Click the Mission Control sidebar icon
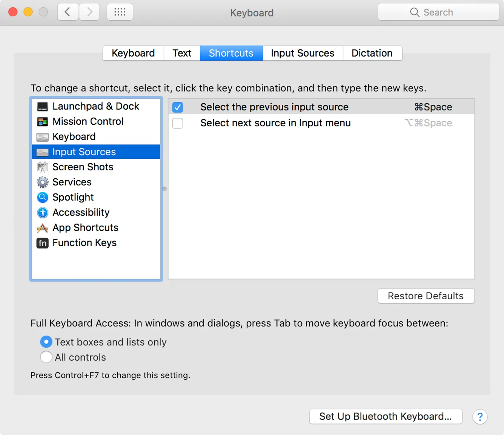The width and height of the screenshot is (504, 435). 42,121
